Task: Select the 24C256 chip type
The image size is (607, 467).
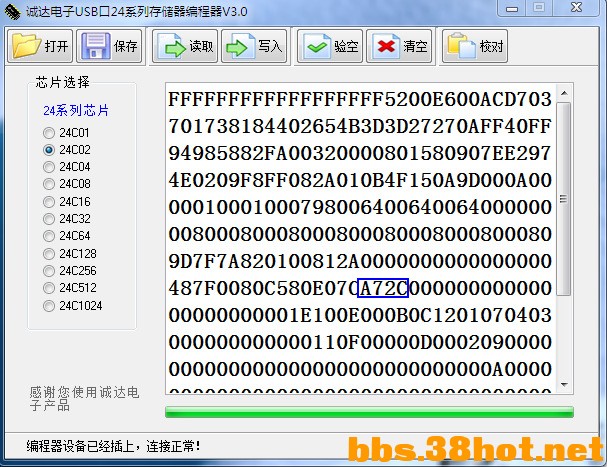Action: 70,271
